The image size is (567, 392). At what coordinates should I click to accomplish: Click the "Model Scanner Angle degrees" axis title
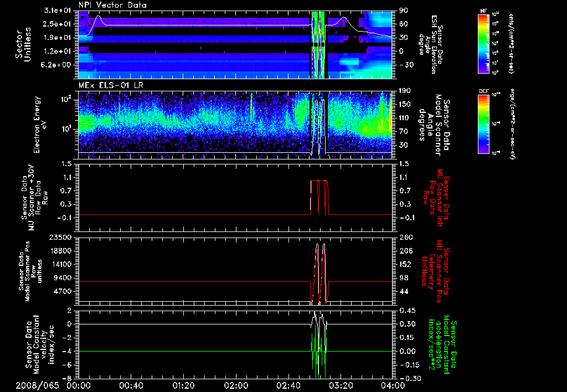pos(434,126)
